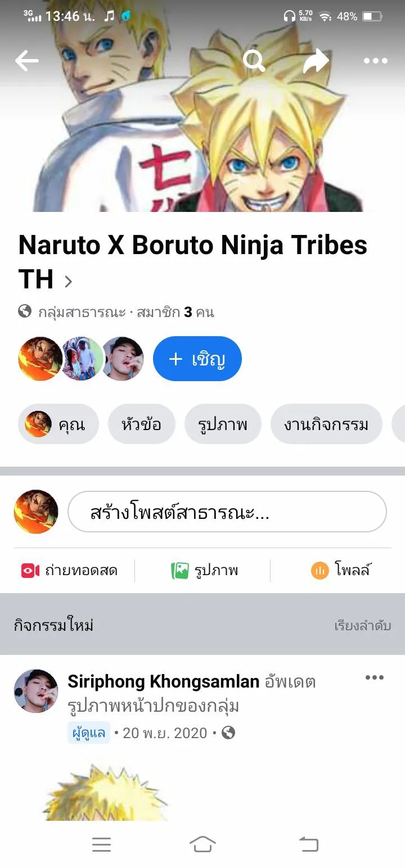Open งานกิจกรรม events tab
The width and height of the screenshot is (405, 868).
[326, 424]
